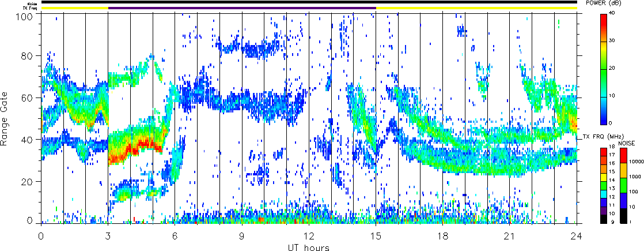Click the "NOISE" legend title
The width and height of the screenshot is (644, 251).
pyautogui.click(x=628, y=143)
